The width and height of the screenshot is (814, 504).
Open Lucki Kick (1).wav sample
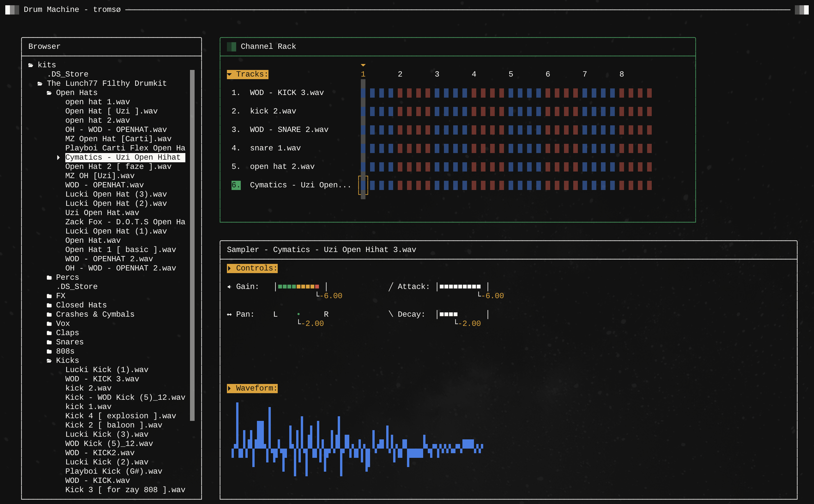[107, 370]
